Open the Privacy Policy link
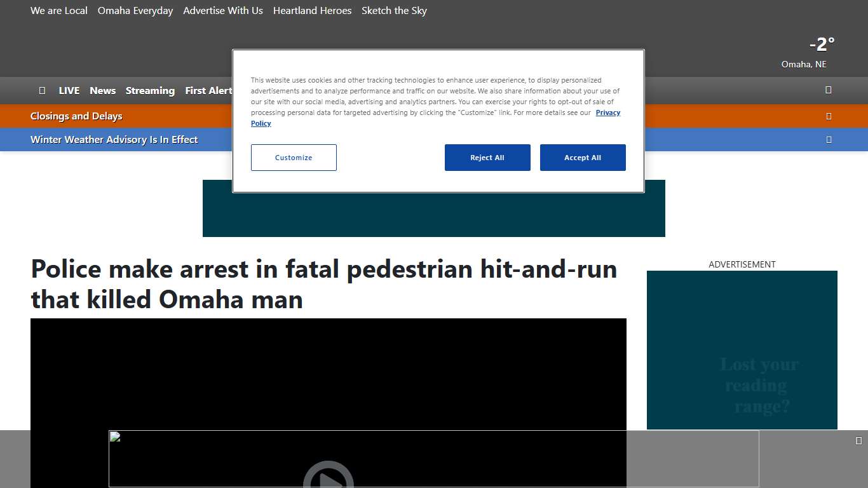The image size is (868, 488). point(607,112)
